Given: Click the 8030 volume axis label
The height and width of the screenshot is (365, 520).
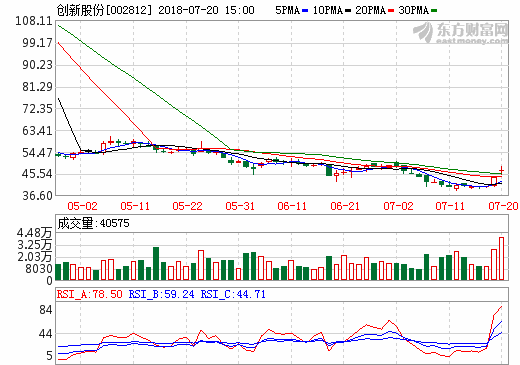Looking at the screenshot, I should tap(39, 269).
